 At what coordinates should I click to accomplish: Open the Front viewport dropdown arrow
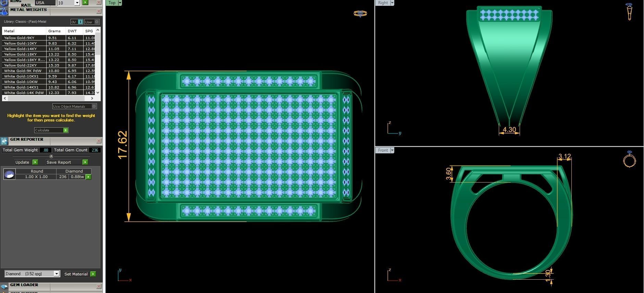[392, 150]
